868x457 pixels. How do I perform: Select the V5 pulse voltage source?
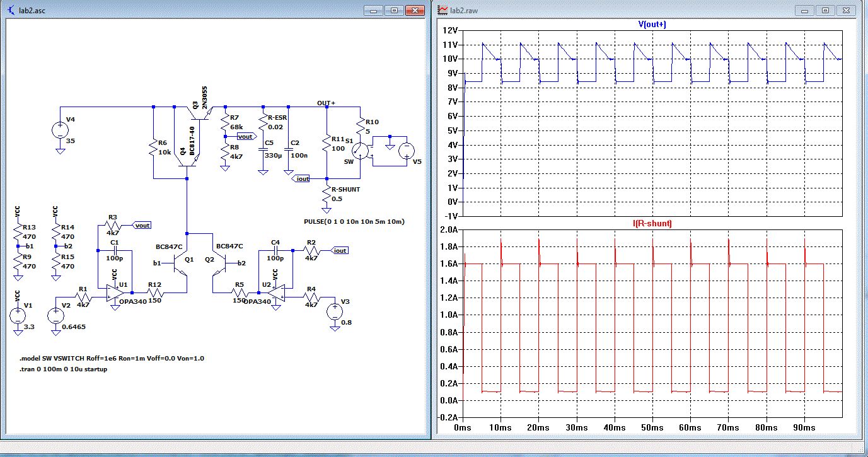(406, 149)
